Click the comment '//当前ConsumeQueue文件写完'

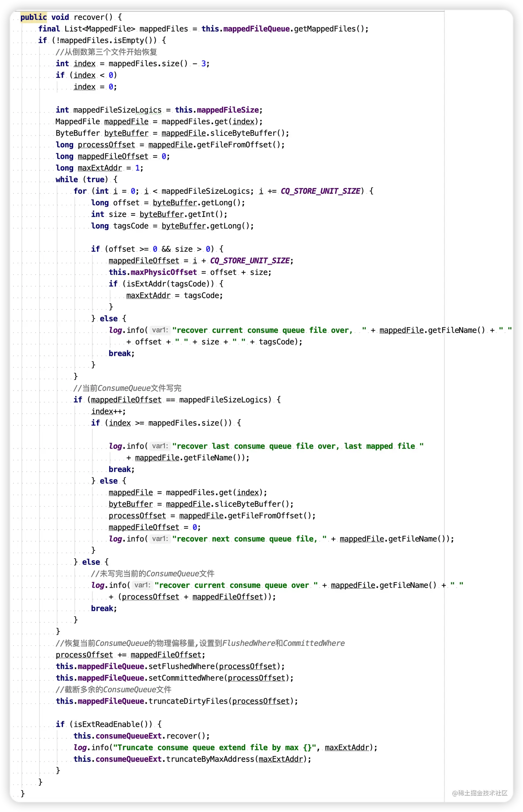point(127,388)
